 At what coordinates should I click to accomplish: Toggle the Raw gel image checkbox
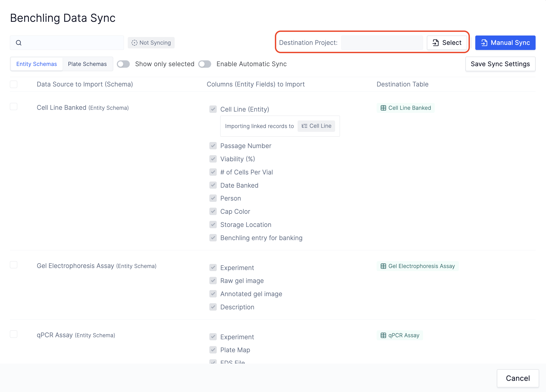(213, 281)
